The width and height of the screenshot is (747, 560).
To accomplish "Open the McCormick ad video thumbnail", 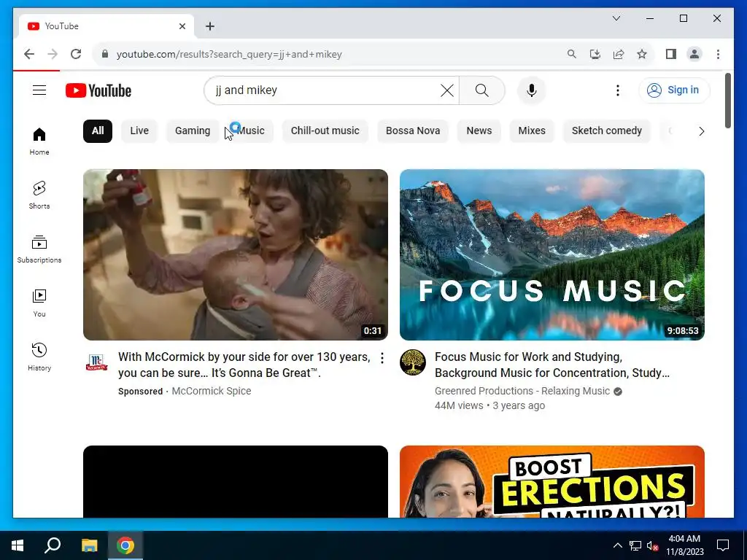I will (x=236, y=254).
